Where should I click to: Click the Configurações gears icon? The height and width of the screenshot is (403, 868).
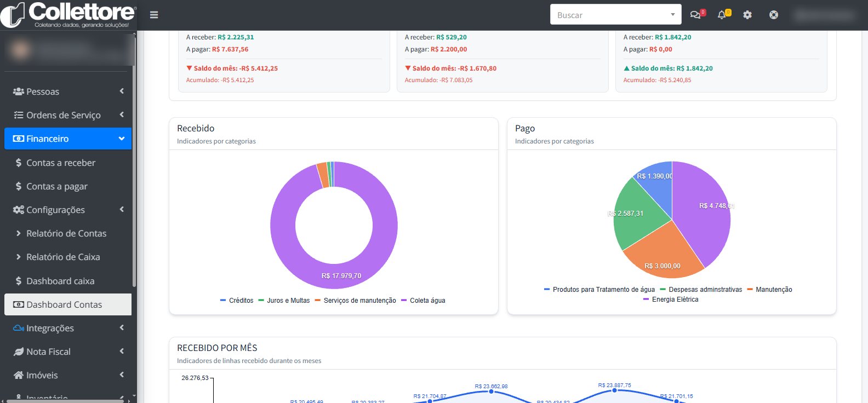click(x=19, y=210)
